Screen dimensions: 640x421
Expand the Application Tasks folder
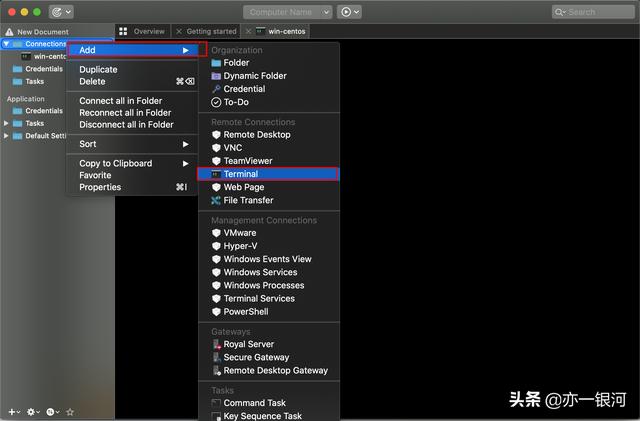tap(6, 123)
